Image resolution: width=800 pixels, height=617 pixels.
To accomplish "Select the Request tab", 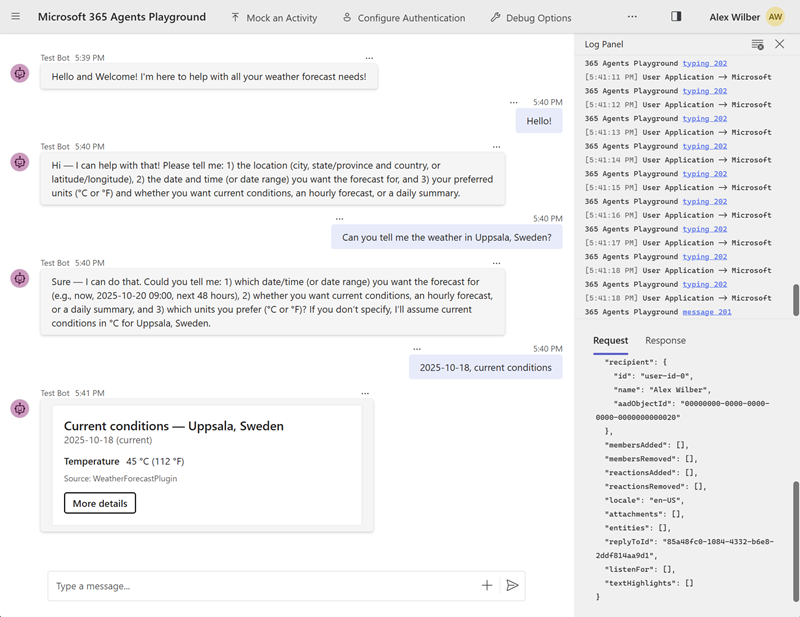I will (610, 341).
